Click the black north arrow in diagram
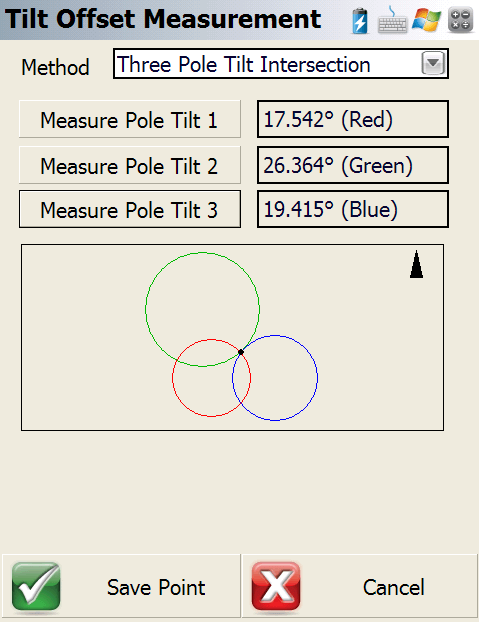Image resolution: width=479 pixels, height=622 pixels. click(x=416, y=264)
